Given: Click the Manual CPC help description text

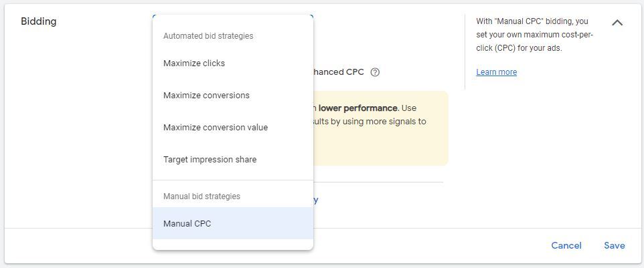Looking at the screenshot, I should pos(534,35).
